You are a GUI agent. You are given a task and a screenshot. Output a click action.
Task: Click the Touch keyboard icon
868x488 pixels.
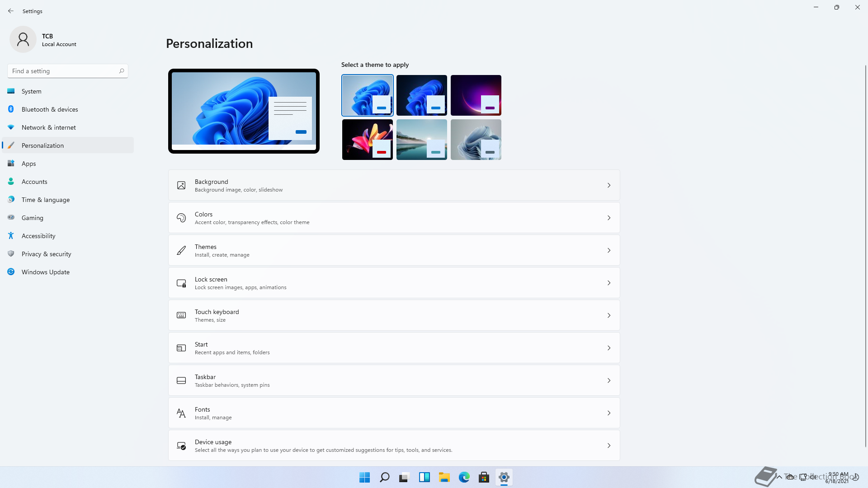click(181, 315)
